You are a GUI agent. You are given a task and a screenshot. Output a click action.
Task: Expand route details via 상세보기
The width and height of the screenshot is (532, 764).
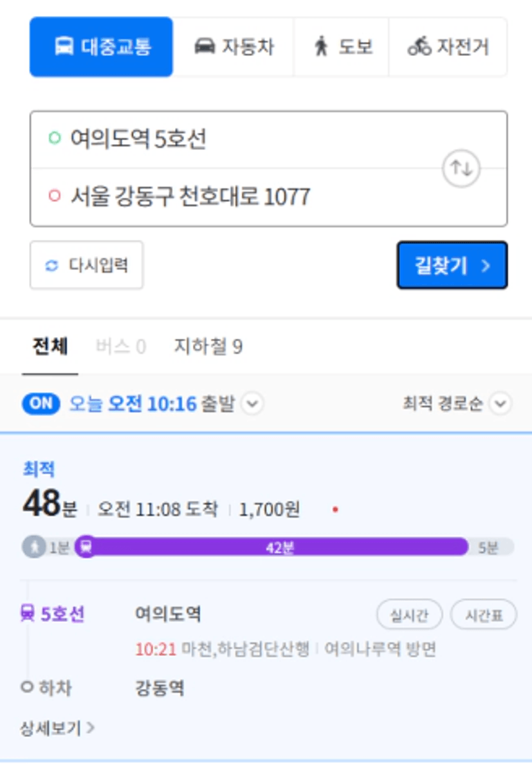(57, 728)
